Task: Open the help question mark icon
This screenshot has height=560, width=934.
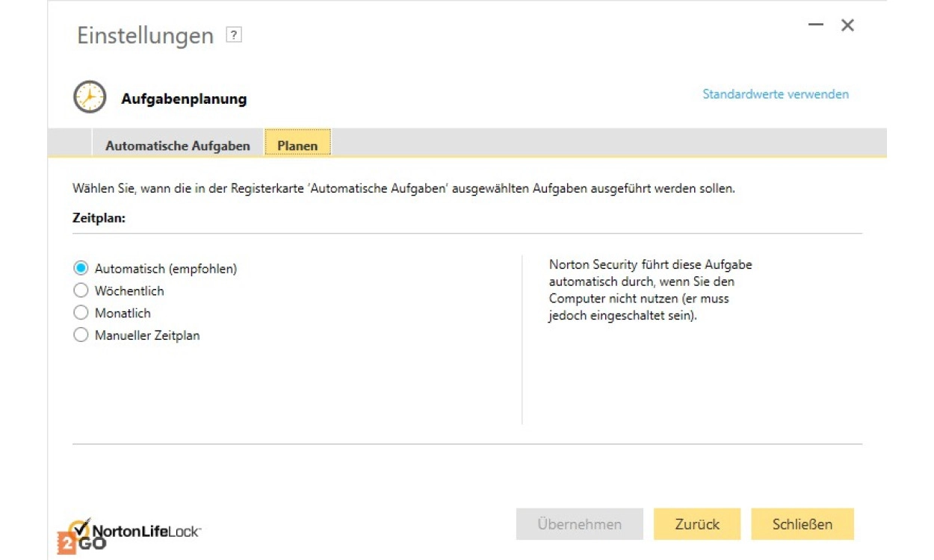Action: [x=234, y=35]
